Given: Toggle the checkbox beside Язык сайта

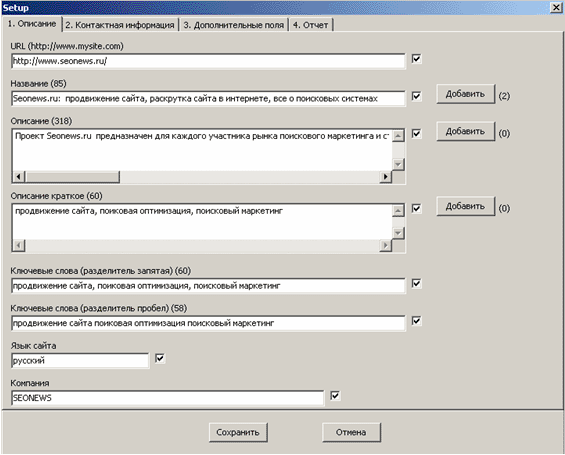Looking at the screenshot, I should [x=160, y=358].
